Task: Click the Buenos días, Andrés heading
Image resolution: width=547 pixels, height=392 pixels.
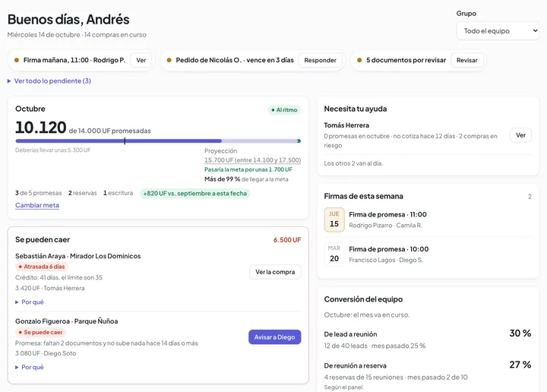Action: (x=68, y=19)
